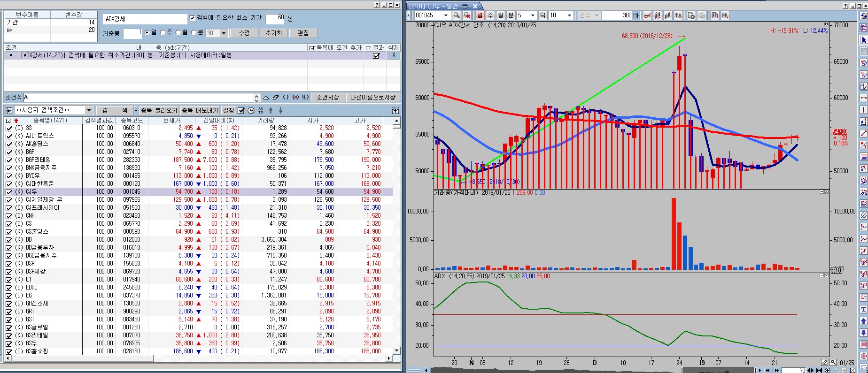Click the red-arrow search icon in chart toolbar
Viewport: 868px width, 373px height.
tap(467, 15)
